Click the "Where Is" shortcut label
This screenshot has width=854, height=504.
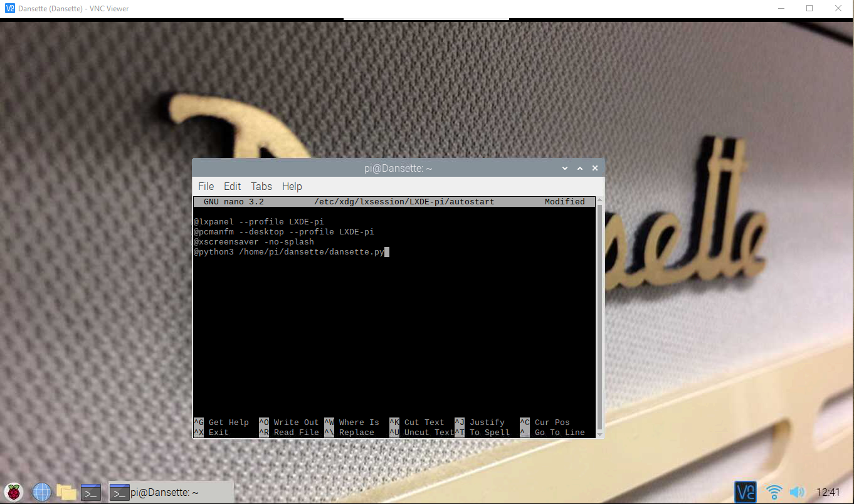(x=359, y=423)
